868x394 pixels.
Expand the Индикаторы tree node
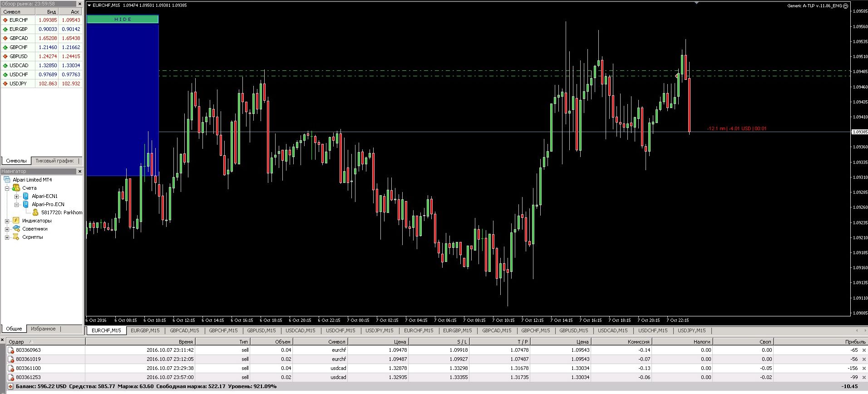click(7, 221)
